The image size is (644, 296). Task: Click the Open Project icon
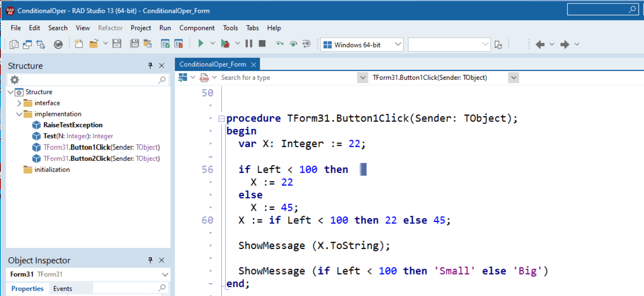click(147, 44)
